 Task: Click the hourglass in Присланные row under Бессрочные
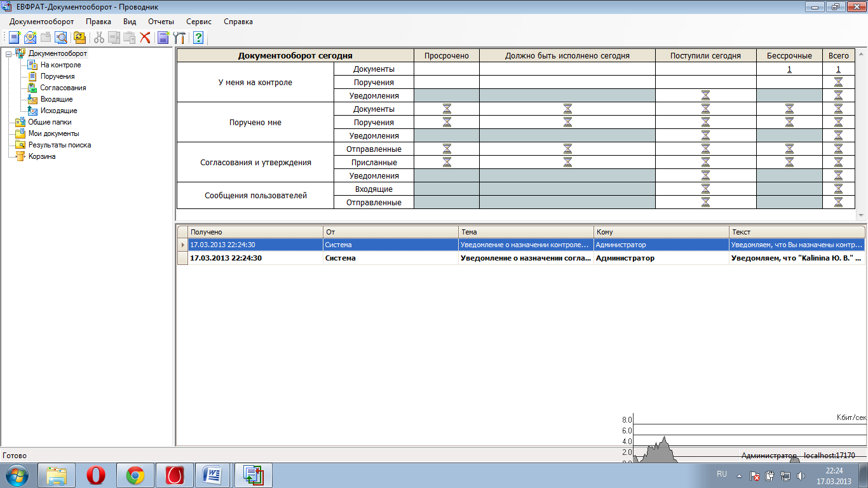point(789,162)
